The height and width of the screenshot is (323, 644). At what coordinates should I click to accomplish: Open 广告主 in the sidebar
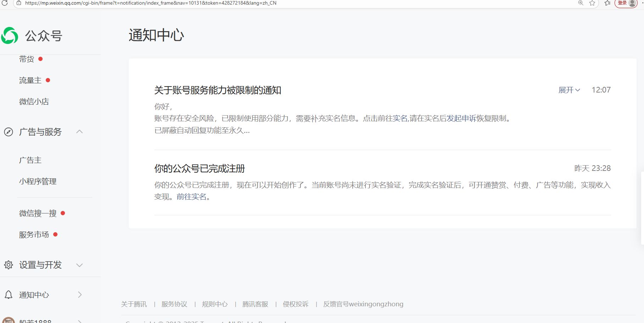pyautogui.click(x=30, y=160)
